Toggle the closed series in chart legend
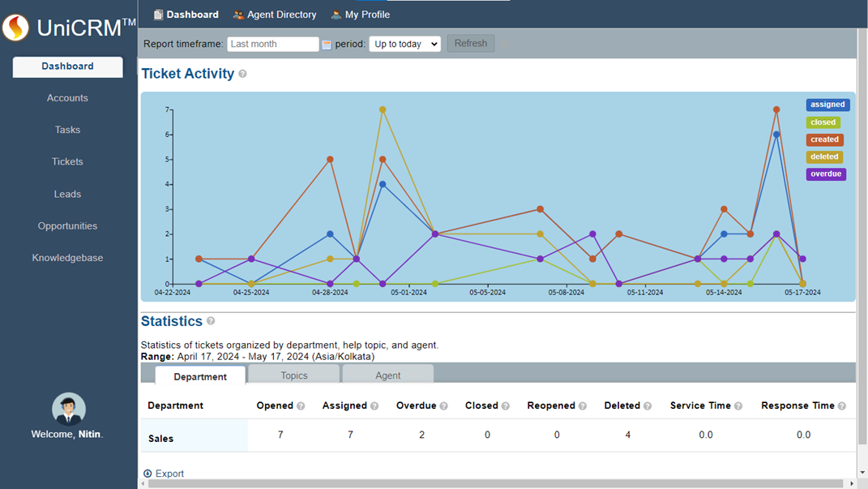This screenshot has width=868, height=489. pos(823,122)
